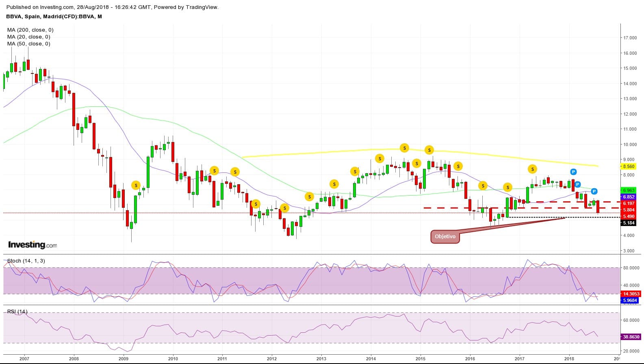Select the MA (20, close, 0) indicator label
This screenshot has width=644, height=364.
pyautogui.click(x=28, y=37)
